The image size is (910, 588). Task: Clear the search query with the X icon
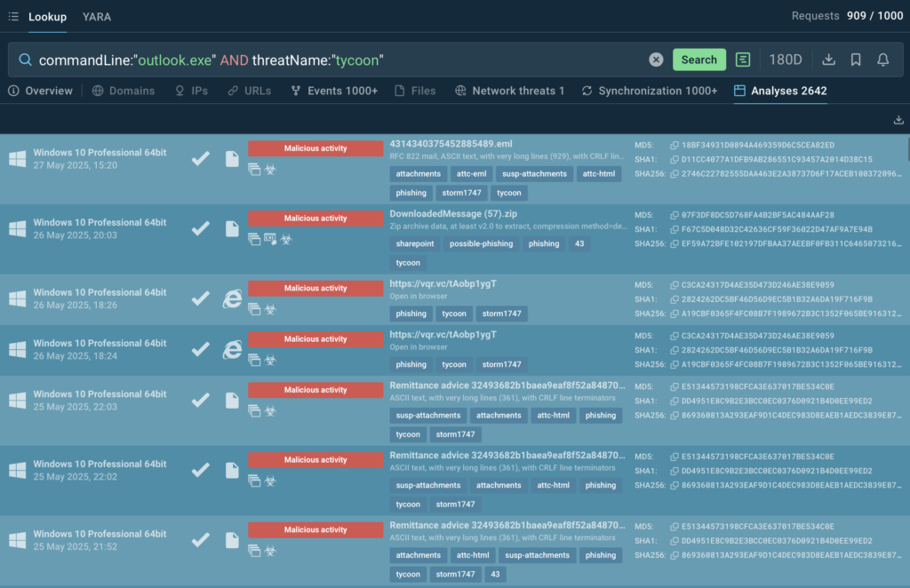pos(656,60)
